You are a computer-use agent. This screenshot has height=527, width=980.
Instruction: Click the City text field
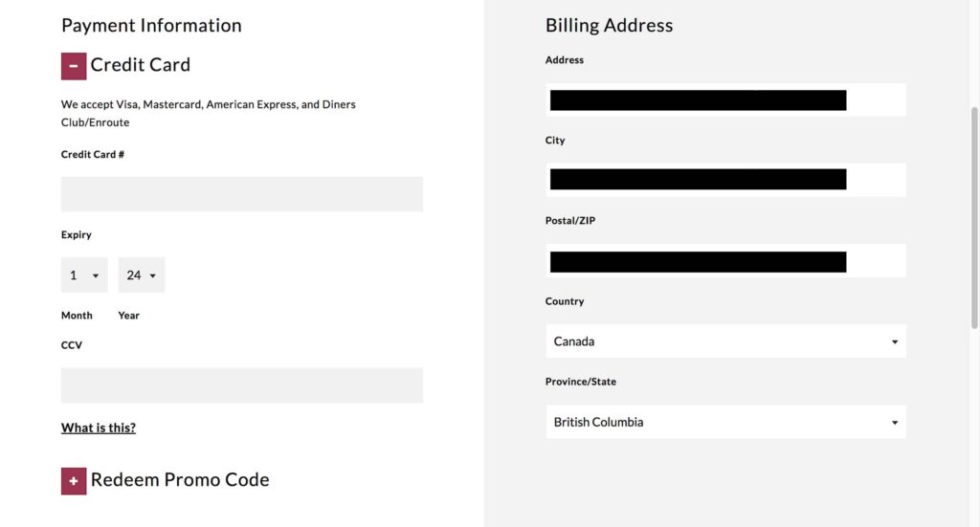tap(725, 180)
